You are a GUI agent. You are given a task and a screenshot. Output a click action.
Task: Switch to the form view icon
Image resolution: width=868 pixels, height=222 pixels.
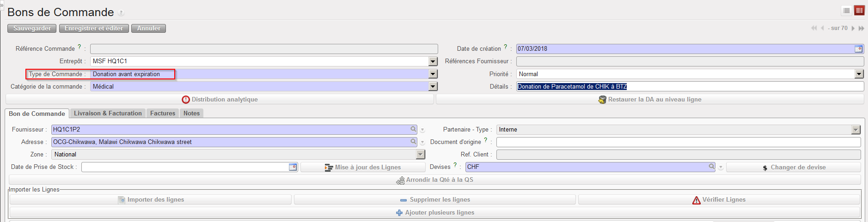click(859, 11)
